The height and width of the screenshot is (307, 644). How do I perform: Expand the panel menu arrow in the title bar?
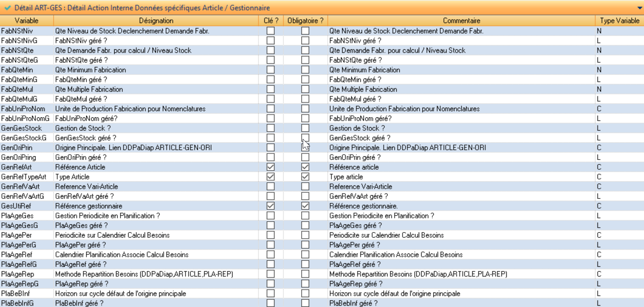click(640, 8)
